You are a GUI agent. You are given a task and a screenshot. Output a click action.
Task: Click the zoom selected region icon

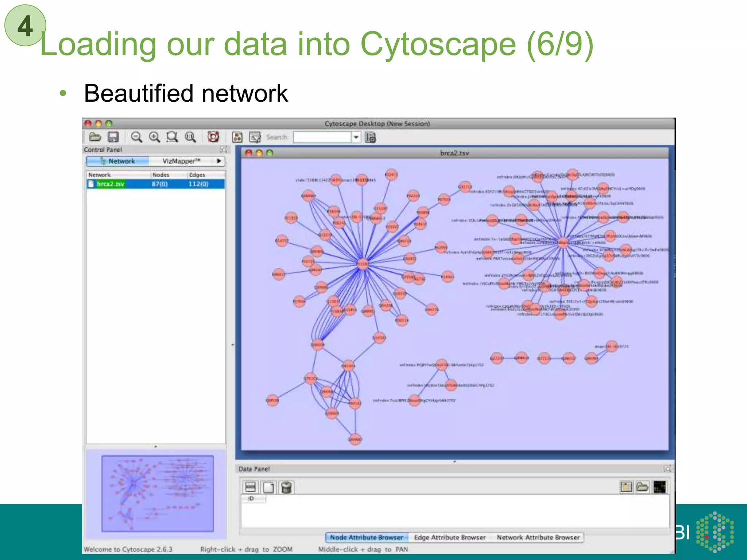point(172,137)
